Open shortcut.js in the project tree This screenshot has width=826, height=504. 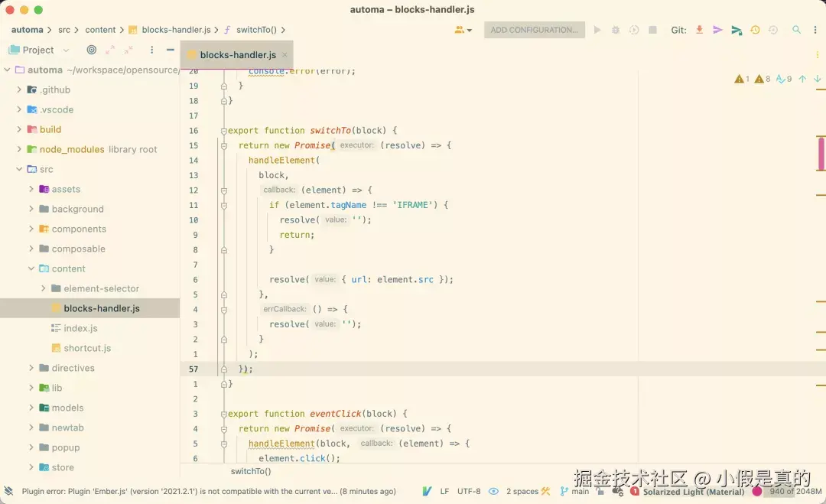click(87, 348)
